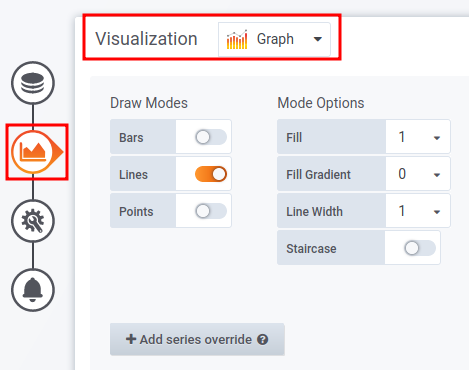
Task: Click the Graph bar-chart icon
Action: click(x=237, y=39)
